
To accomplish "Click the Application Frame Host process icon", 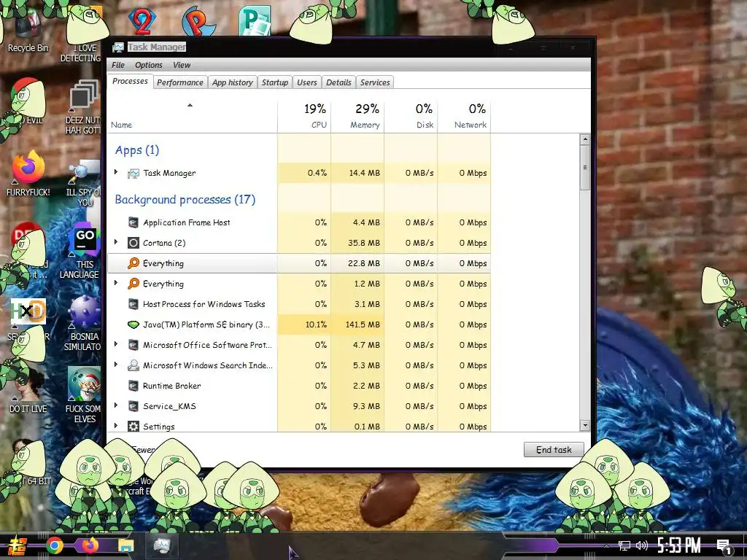I will point(133,222).
